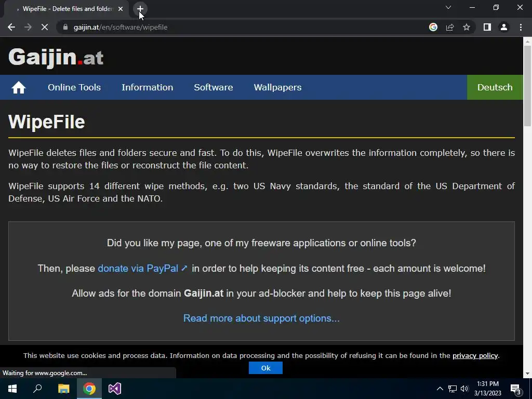Go back to previous page
The width and height of the screenshot is (532, 399).
click(x=11, y=27)
